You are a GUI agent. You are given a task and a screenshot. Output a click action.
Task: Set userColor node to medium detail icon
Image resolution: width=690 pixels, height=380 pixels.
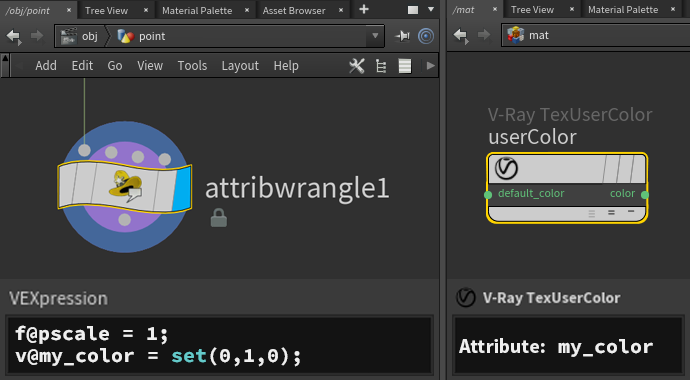(611, 213)
